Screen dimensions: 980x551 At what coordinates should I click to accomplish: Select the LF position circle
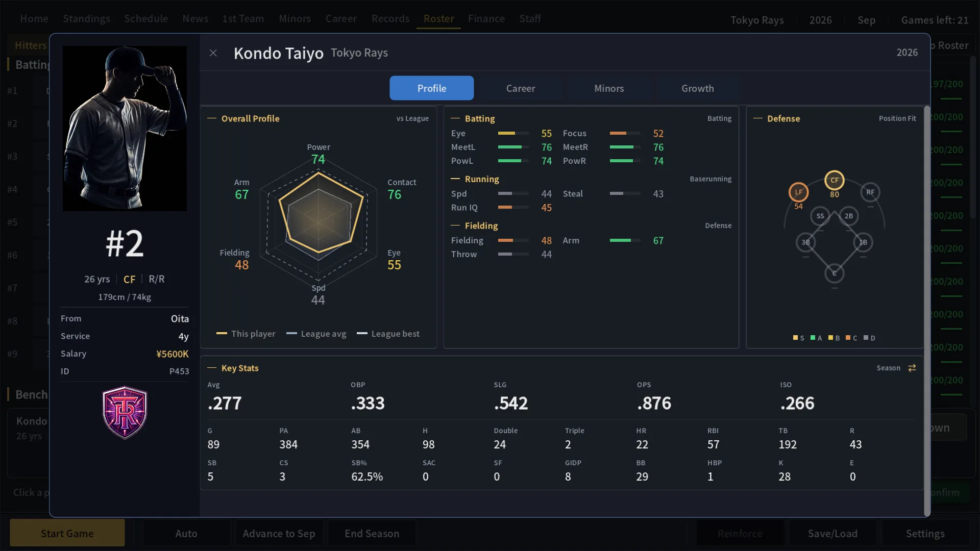[x=798, y=192]
